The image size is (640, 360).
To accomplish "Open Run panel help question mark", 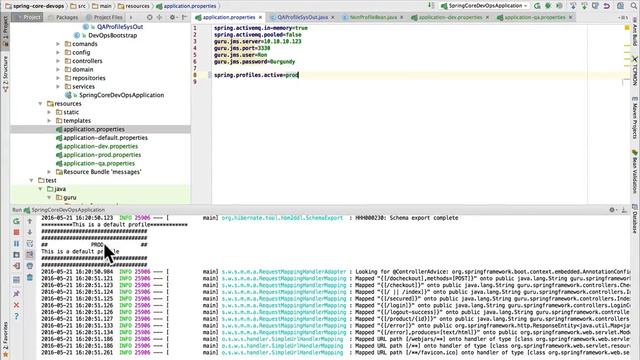I will (x=16, y=316).
